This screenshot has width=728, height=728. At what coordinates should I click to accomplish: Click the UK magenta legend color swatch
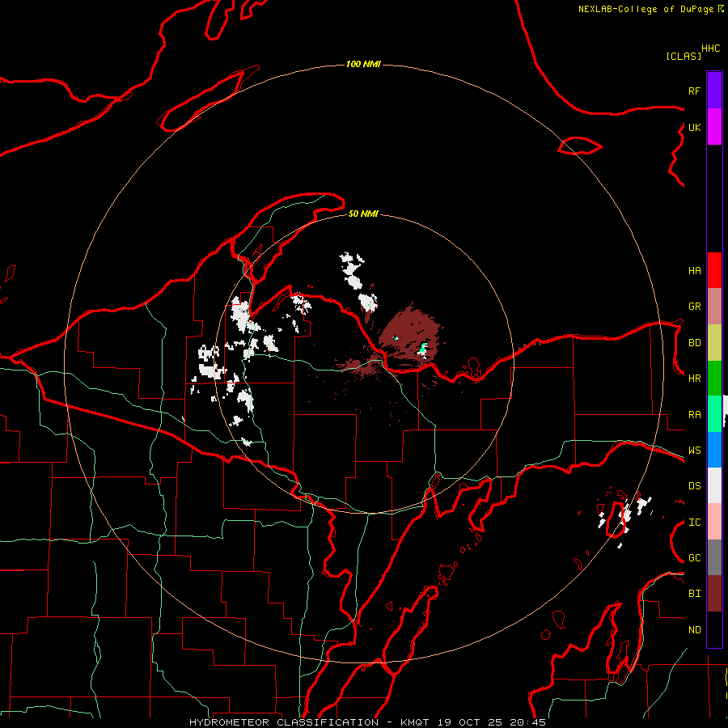click(714, 127)
